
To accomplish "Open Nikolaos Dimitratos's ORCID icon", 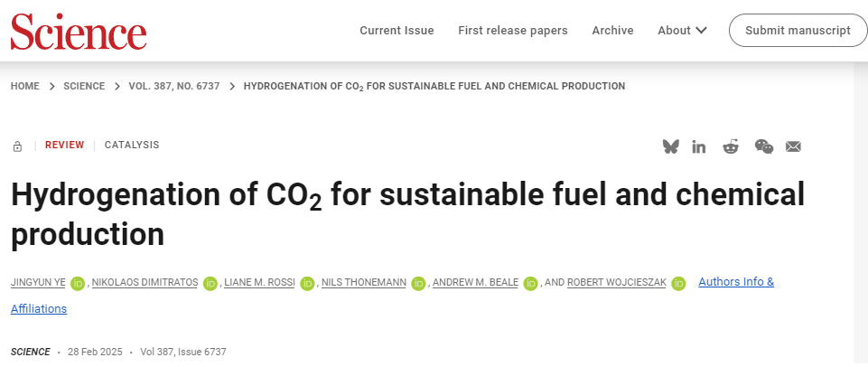I will [x=210, y=283].
